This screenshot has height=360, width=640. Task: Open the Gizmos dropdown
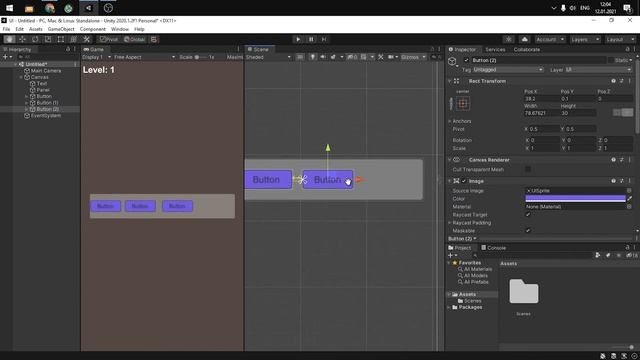(x=413, y=57)
